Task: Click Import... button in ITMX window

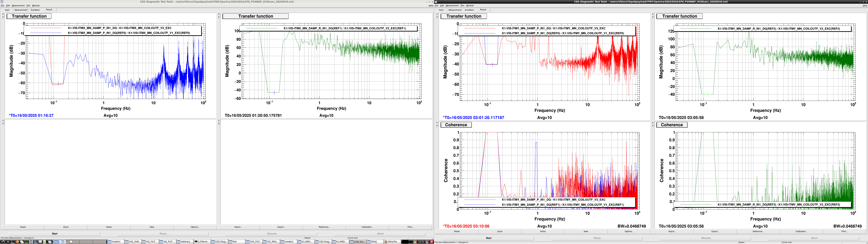Action: click(238, 227)
